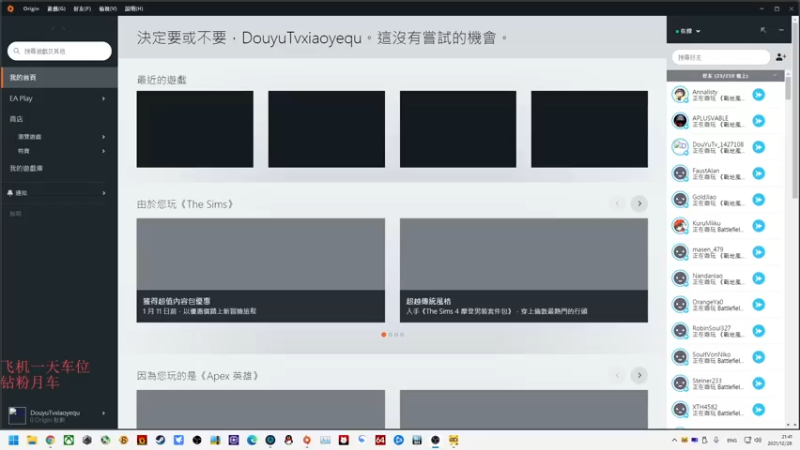Pop out the friends list panel

click(x=763, y=30)
